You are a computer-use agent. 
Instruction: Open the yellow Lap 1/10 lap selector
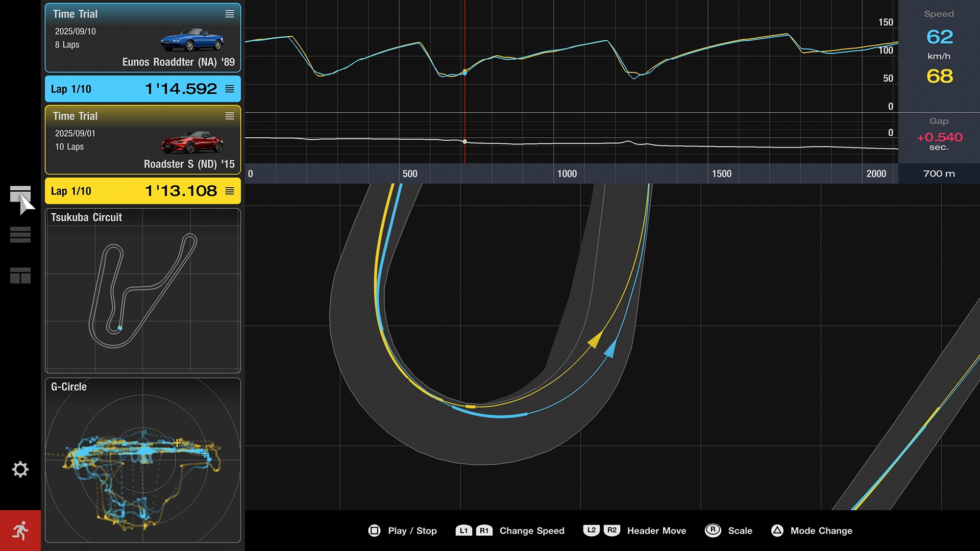[x=229, y=191]
